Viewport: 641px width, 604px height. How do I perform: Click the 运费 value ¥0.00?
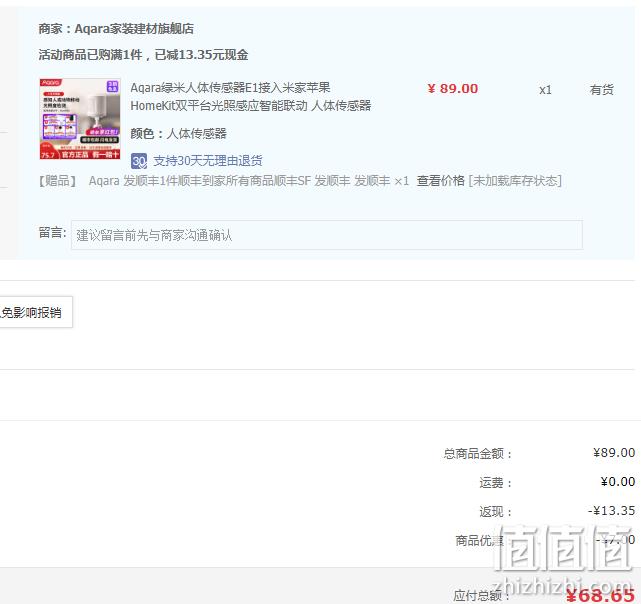tap(618, 481)
